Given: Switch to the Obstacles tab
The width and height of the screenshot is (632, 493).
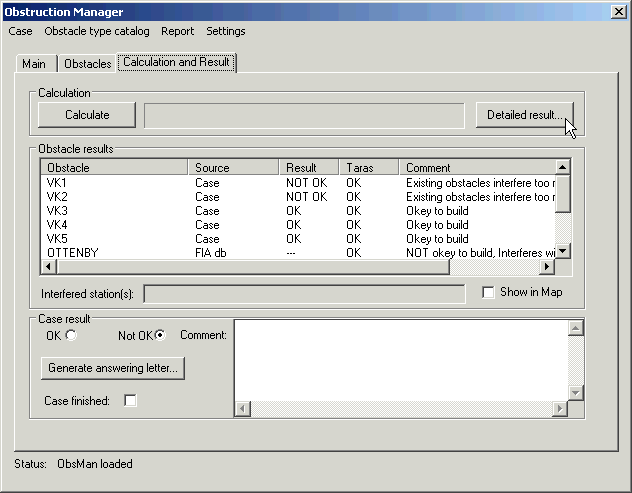Looking at the screenshot, I should (x=87, y=64).
